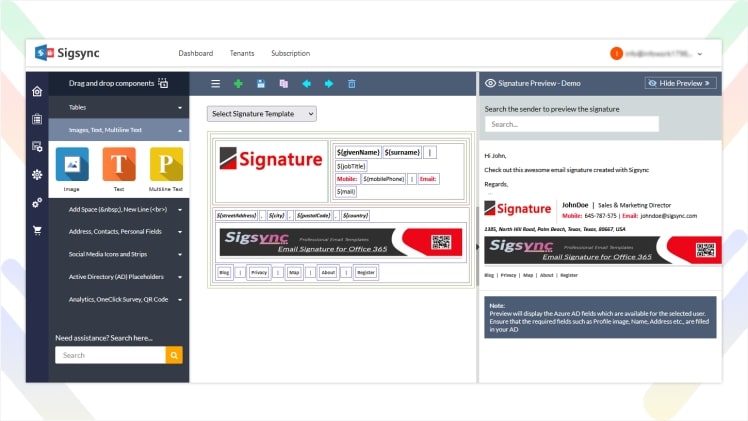This screenshot has width=748, height=421.
Task: Click the trash delete icon
Action: (x=352, y=84)
